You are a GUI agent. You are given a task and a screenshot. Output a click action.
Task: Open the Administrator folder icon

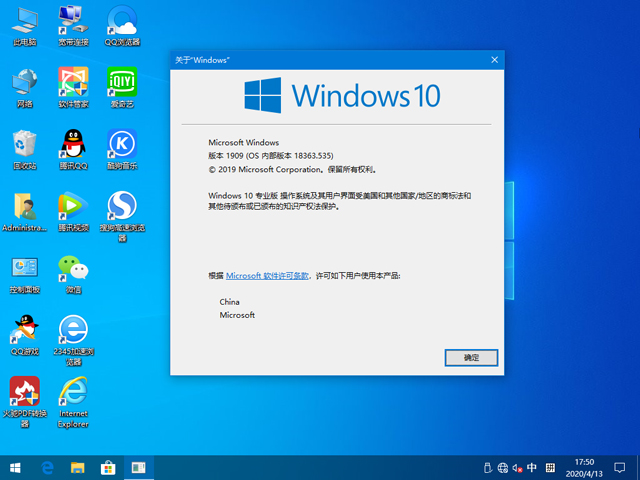click(x=25, y=212)
